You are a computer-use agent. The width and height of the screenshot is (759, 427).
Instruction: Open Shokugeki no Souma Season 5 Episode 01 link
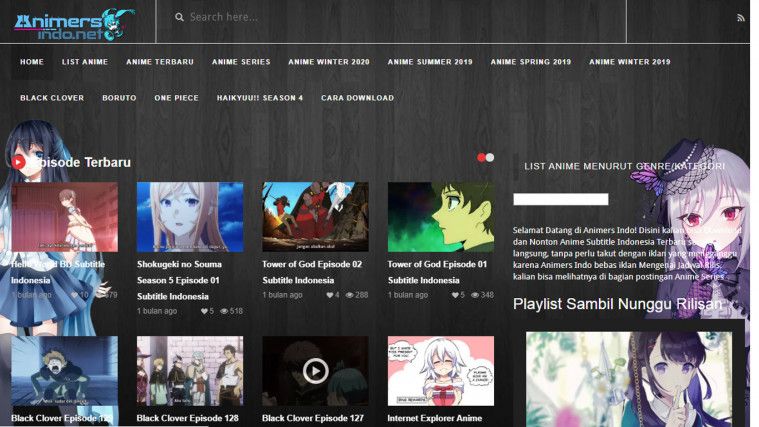[x=179, y=280]
